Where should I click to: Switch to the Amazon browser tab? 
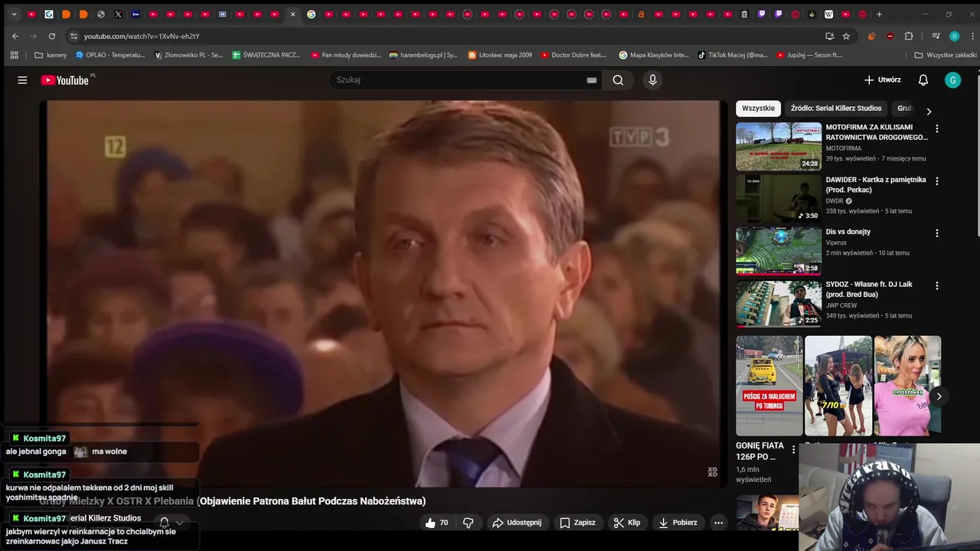click(641, 14)
